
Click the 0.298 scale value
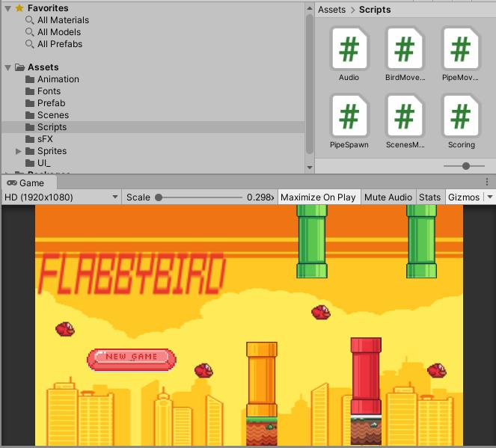[x=260, y=197]
